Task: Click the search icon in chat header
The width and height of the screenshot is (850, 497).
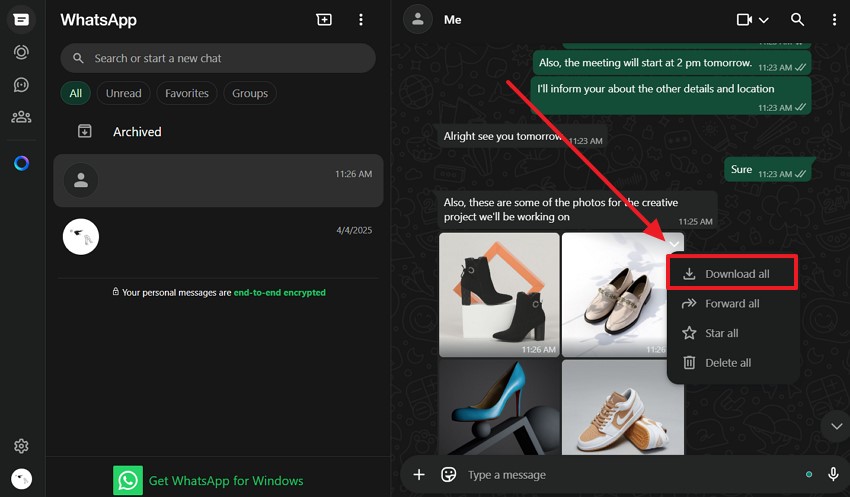Action: tap(797, 20)
